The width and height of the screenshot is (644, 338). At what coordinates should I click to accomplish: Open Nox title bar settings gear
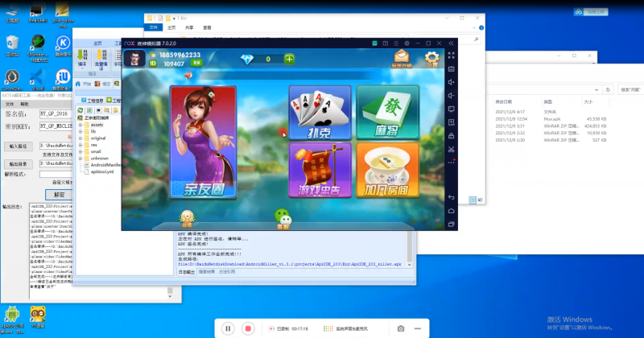pyautogui.click(x=407, y=43)
